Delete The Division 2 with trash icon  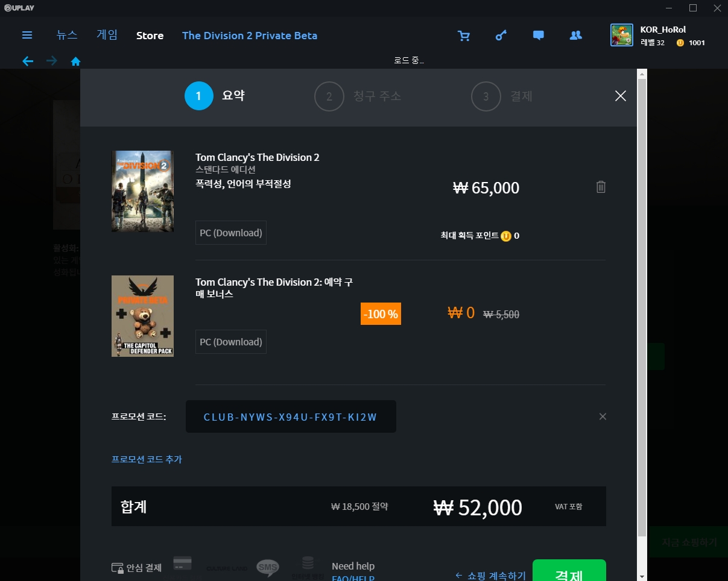pos(601,187)
